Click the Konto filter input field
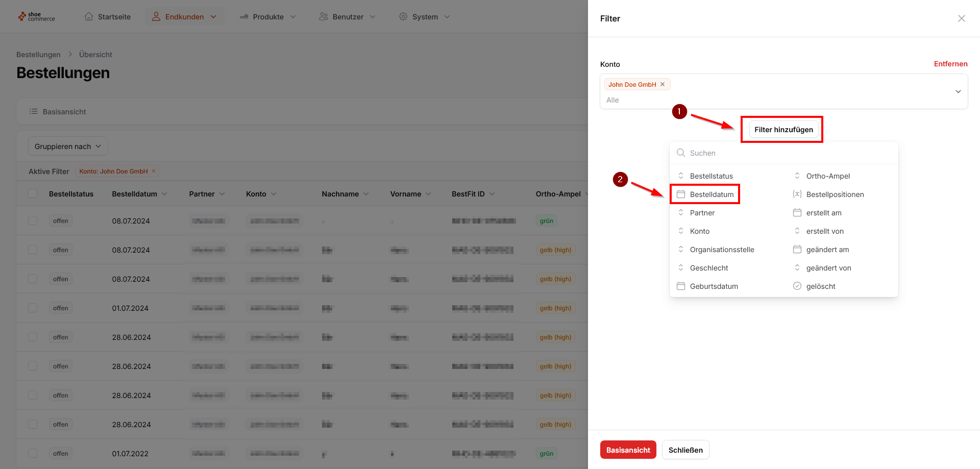 784,91
